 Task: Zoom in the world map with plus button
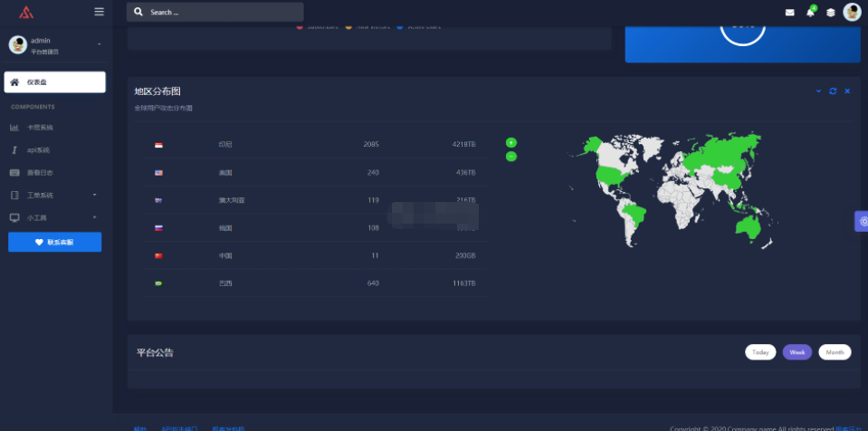click(x=511, y=142)
